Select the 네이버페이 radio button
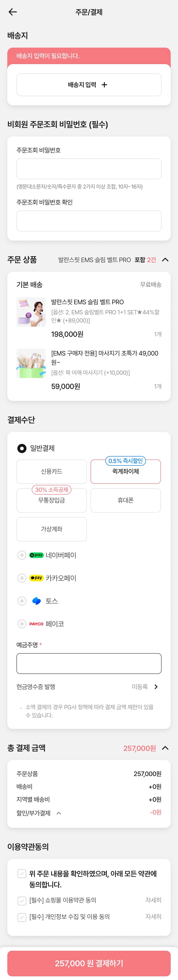178x980 pixels. [x=22, y=555]
